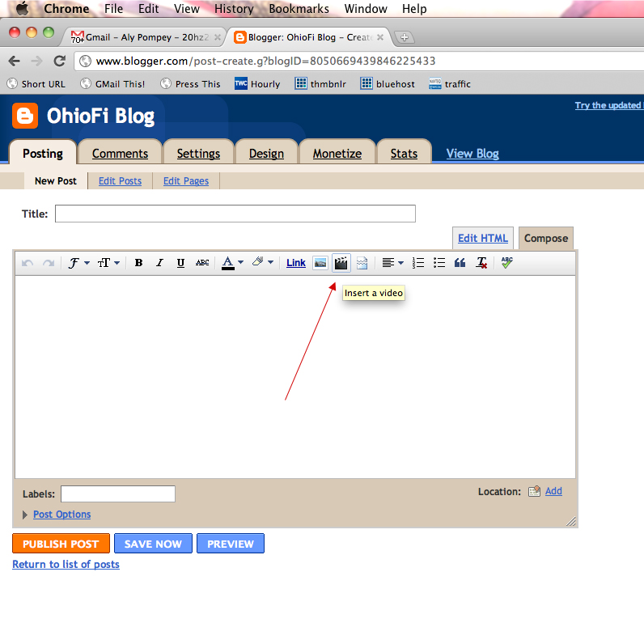Click the Insert image icon
The image size is (644, 644).
click(320, 263)
